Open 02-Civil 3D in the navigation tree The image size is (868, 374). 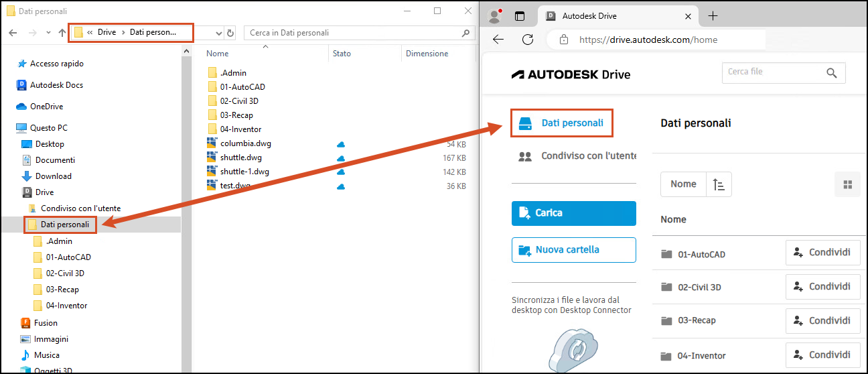coord(65,273)
